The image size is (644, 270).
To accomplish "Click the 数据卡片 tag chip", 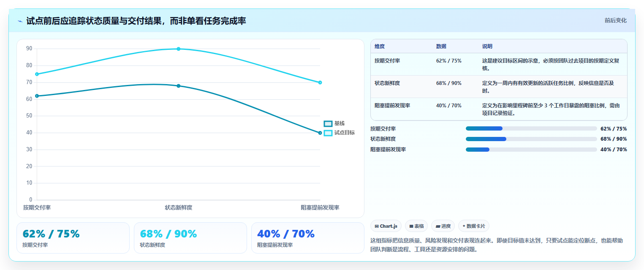I will click(474, 226).
